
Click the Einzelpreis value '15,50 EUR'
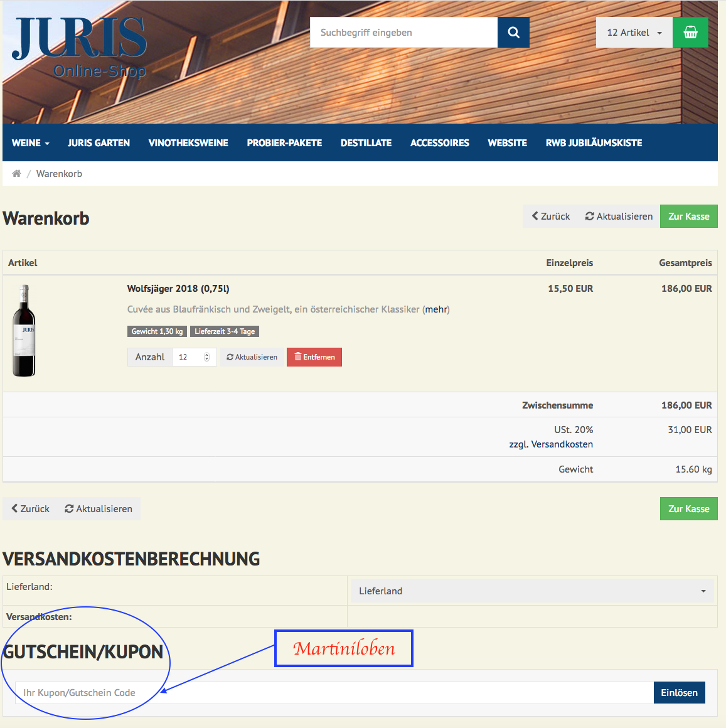570,289
